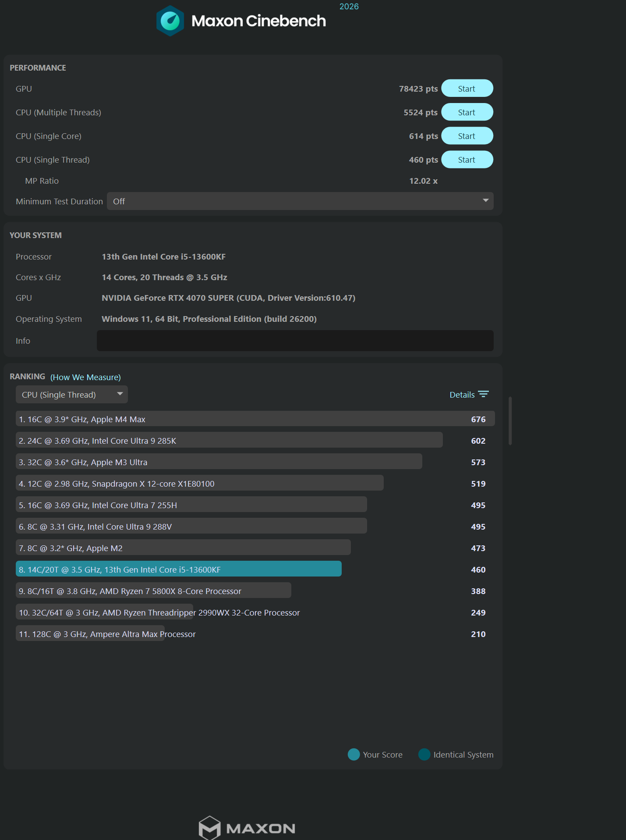Expand the CPU (Single Thread) ranking selector

[x=72, y=395]
